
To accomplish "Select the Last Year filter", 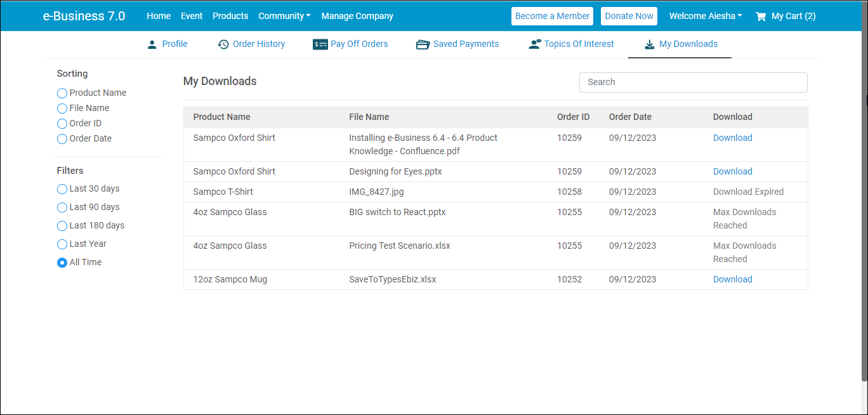I will click(x=62, y=244).
